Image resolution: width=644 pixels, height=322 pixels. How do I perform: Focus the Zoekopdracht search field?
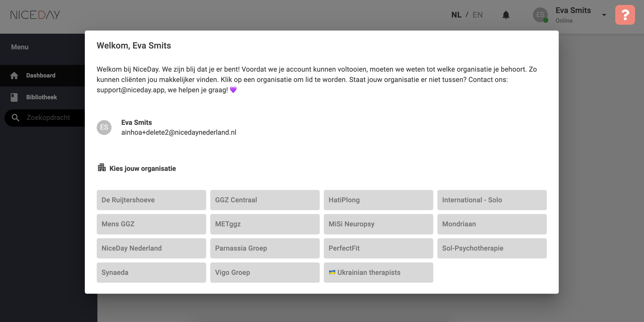point(45,118)
